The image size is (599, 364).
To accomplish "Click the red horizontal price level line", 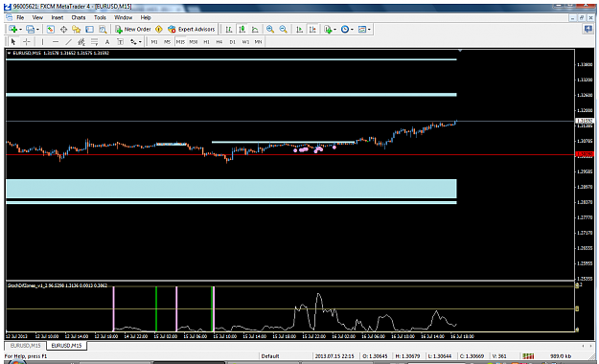I will click(289, 154).
